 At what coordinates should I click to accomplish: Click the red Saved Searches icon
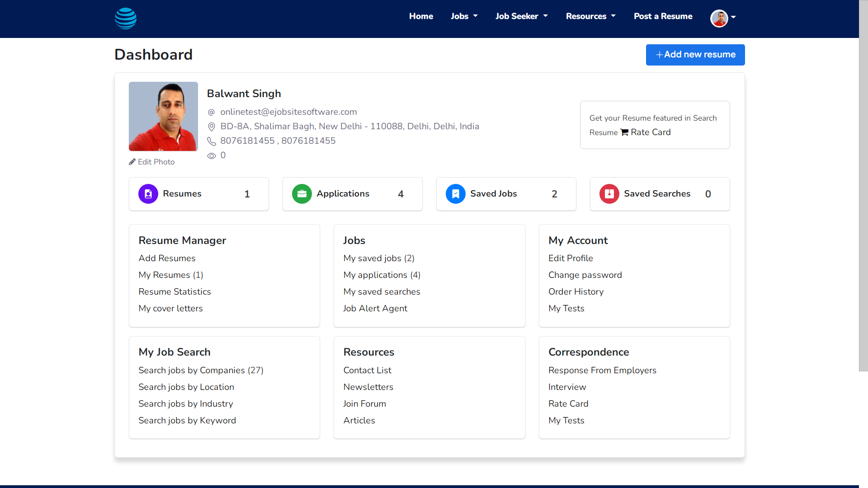click(x=609, y=194)
